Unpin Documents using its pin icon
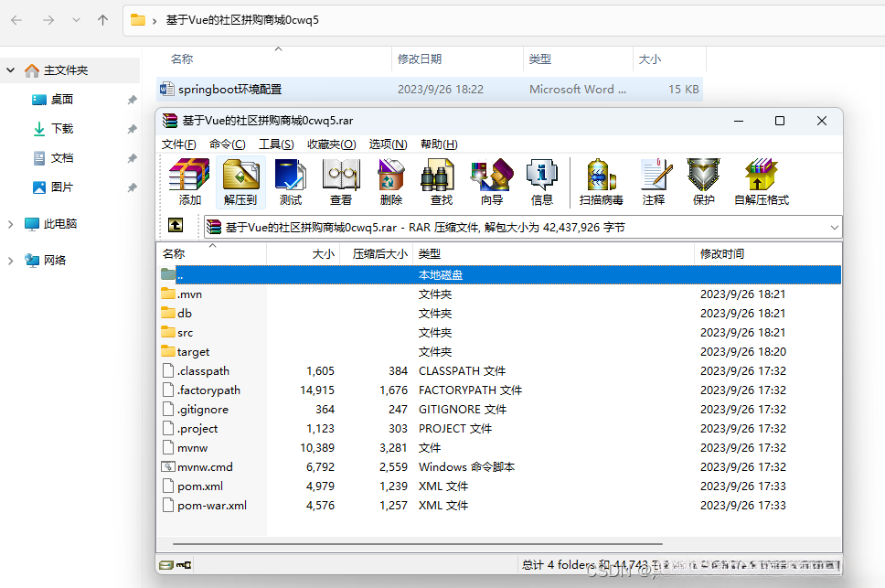885x588 pixels. [132, 158]
